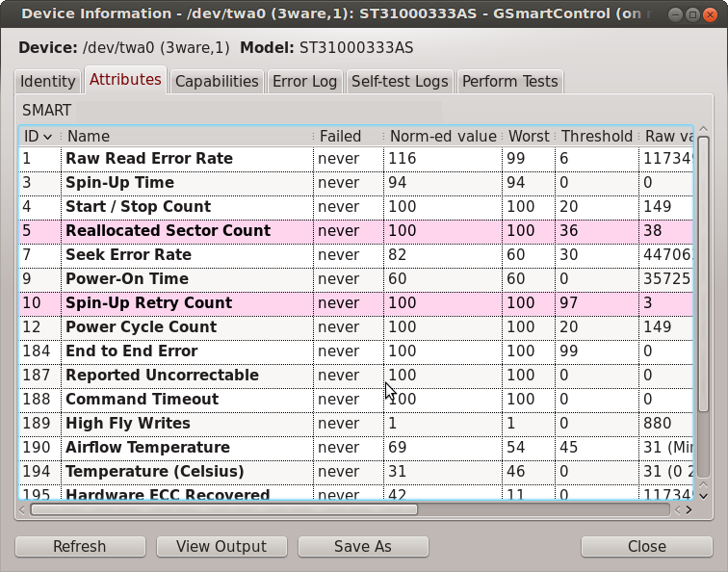This screenshot has width=728, height=572.
Task: Click worst value 54 of Airflow Temperature
Action: [516, 448]
